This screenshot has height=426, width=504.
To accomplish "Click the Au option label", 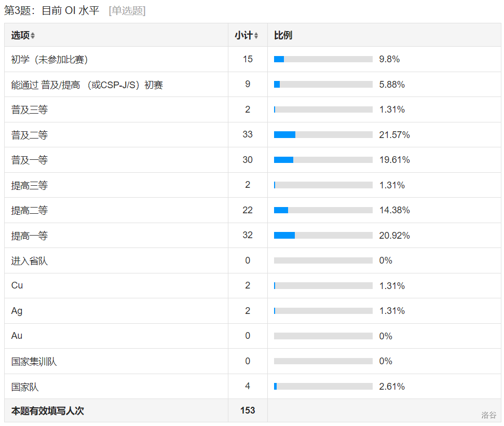I will point(17,336).
